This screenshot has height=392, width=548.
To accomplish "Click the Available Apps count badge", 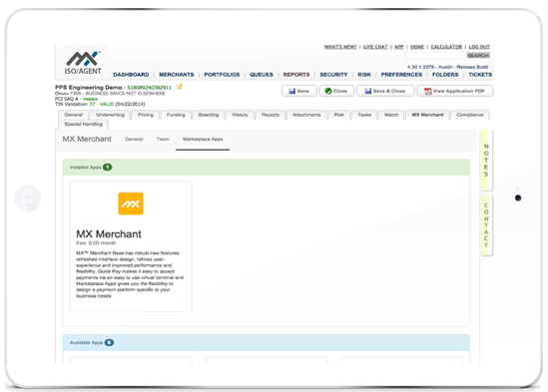I will 109,342.
